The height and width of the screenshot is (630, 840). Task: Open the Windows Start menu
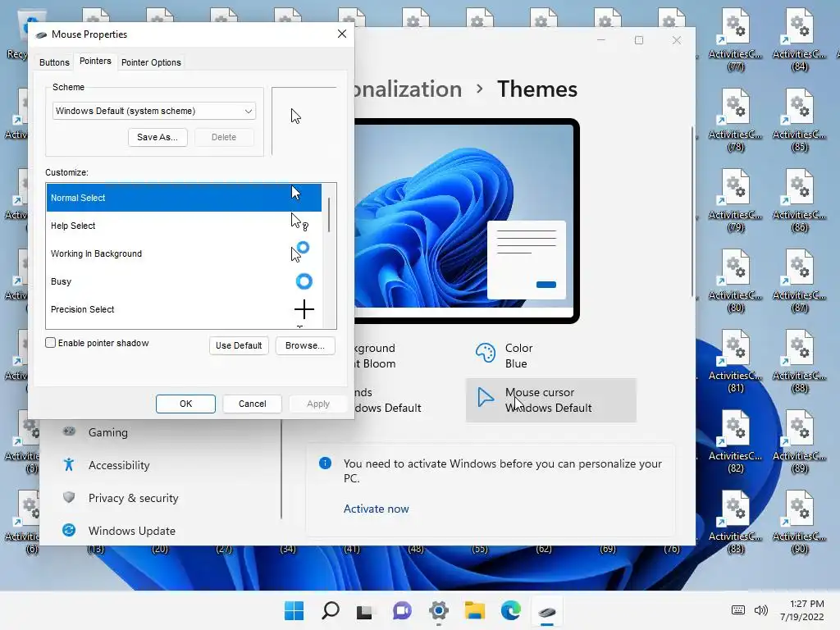coord(294,610)
